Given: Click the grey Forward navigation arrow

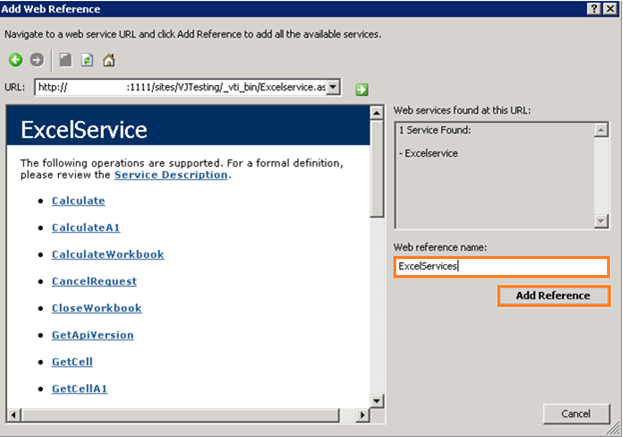Looking at the screenshot, I should tap(37, 61).
